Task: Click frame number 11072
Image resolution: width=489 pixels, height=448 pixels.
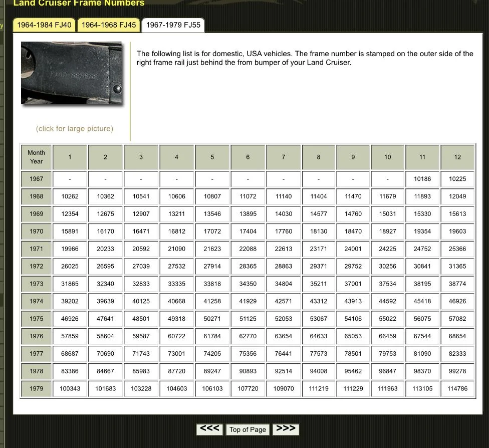Action: click(248, 196)
